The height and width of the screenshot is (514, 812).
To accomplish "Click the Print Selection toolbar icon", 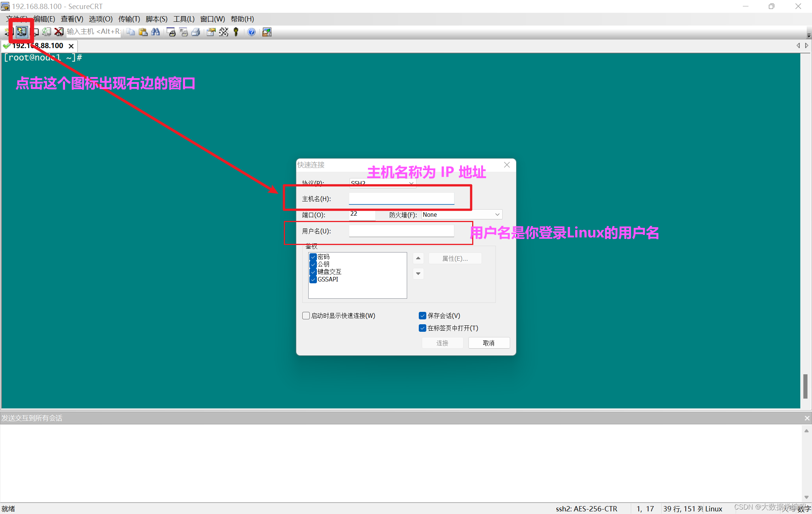I will coord(183,32).
